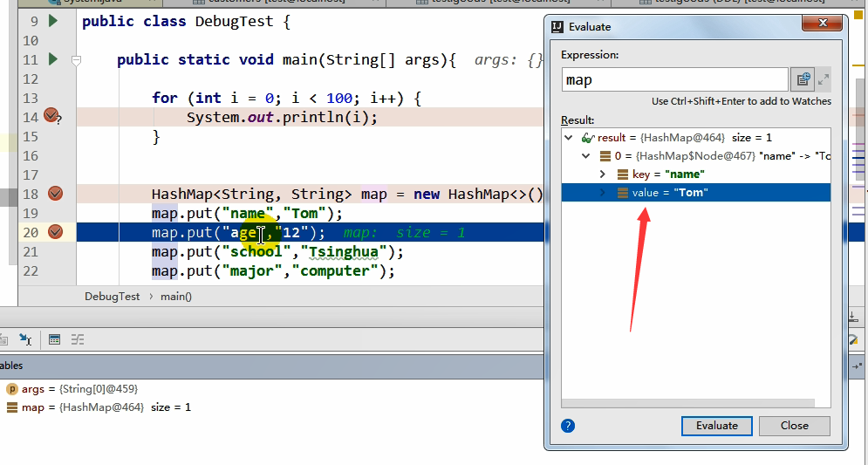Expand the expression field with arrows icon

[x=824, y=79]
